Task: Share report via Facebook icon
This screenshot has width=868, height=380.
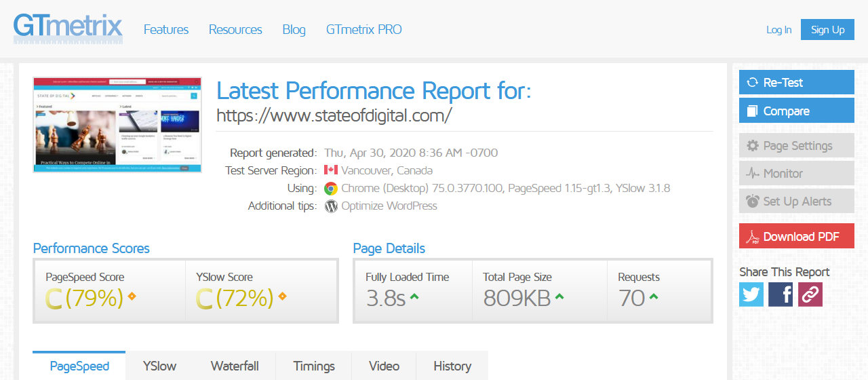Action: click(x=781, y=294)
